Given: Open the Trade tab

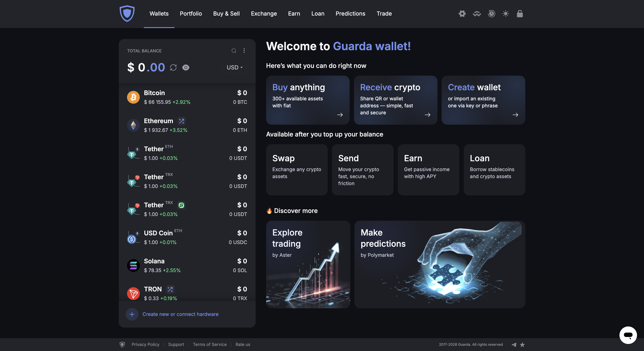Looking at the screenshot, I should 384,14.
